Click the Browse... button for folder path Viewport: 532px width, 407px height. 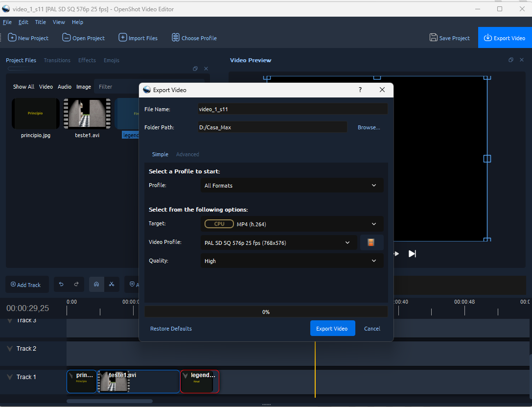[369, 127]
